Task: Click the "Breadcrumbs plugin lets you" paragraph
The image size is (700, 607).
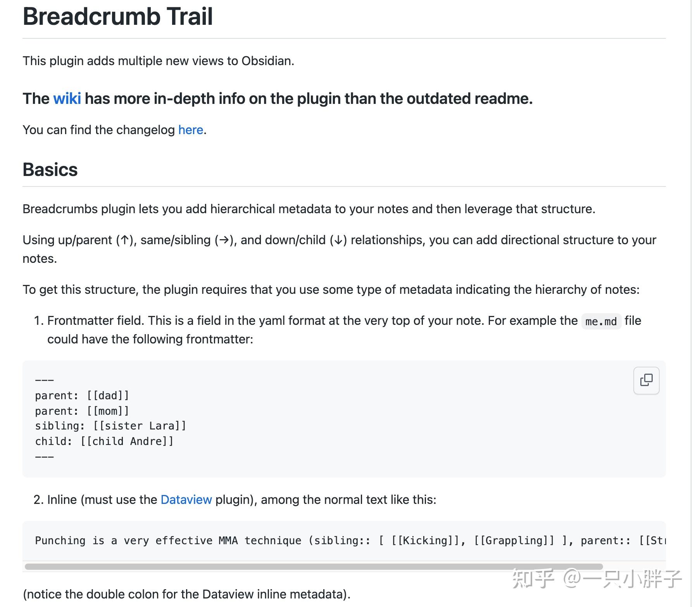Action: point(309,209)
